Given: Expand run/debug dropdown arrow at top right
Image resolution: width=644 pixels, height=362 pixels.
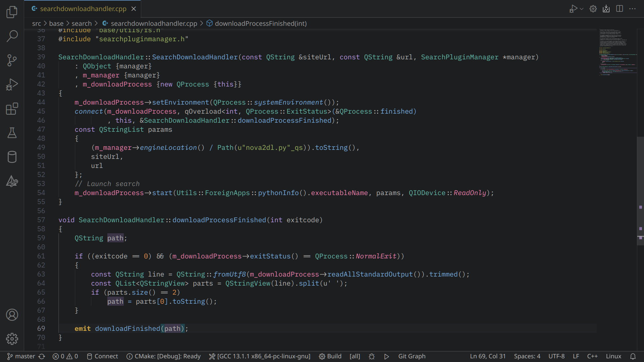Looking at the screenshot, I should point(582,9).
